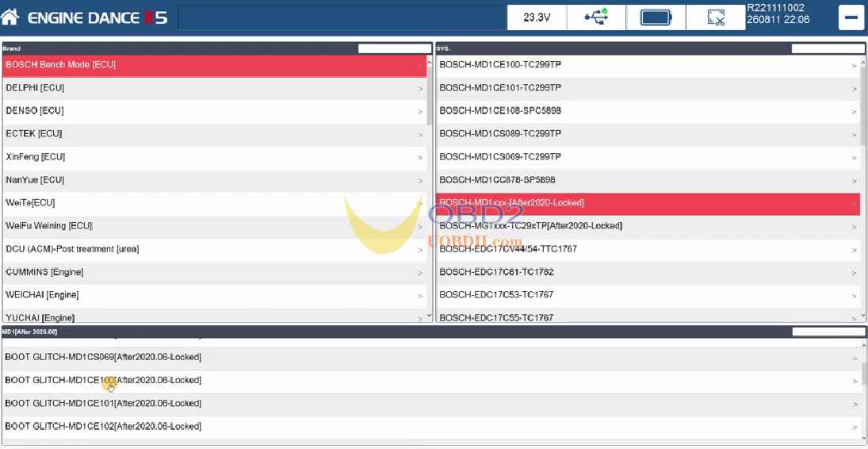
Task: Select BOSCH-MD1CE101-TC299TP system
Action: coord(648,89)
